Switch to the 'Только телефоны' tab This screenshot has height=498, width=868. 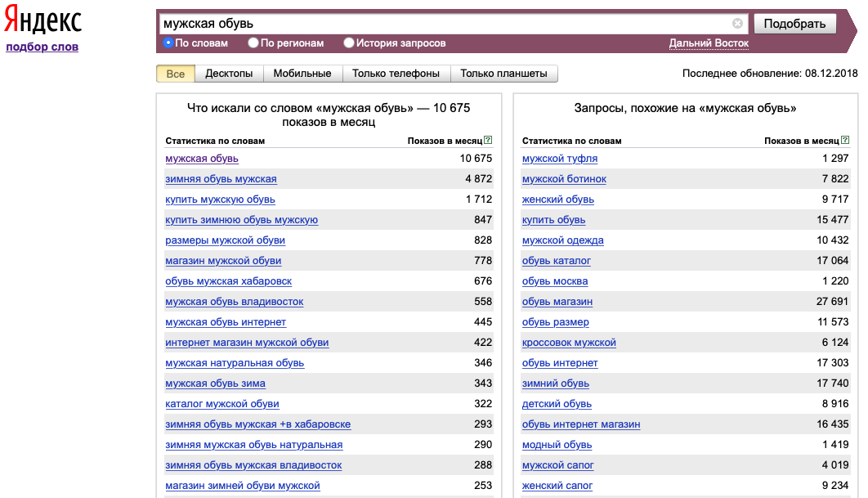(396, 74)
